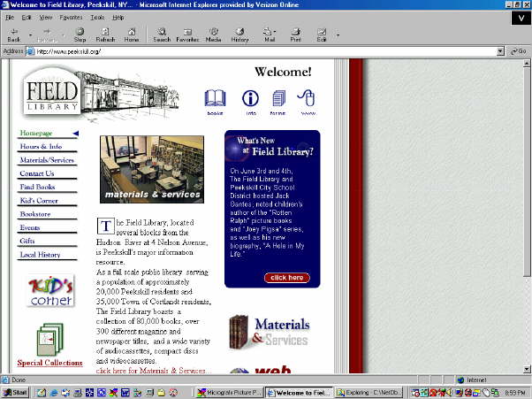Expand the toolbar overflow arrow after Edit
The width and height of the screenshot is (532, 399).
338,35
